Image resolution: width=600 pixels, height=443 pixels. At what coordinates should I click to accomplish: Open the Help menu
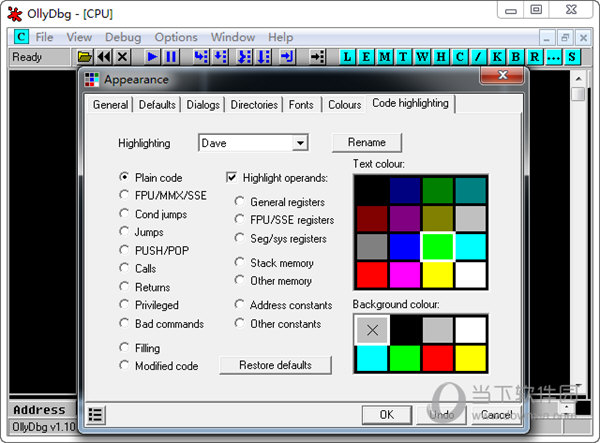(x=280, y=37)
